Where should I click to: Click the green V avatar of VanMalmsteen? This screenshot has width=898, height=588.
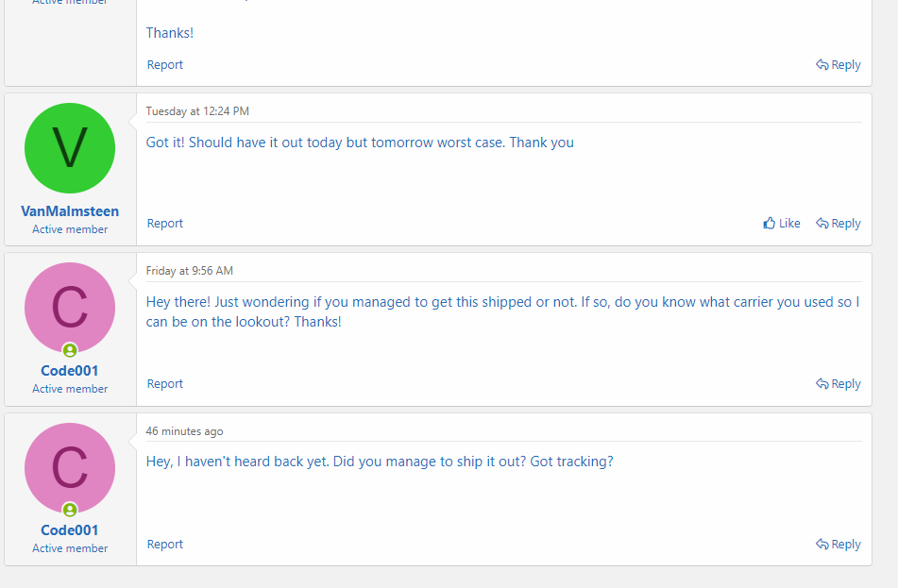tap(70, 148)
